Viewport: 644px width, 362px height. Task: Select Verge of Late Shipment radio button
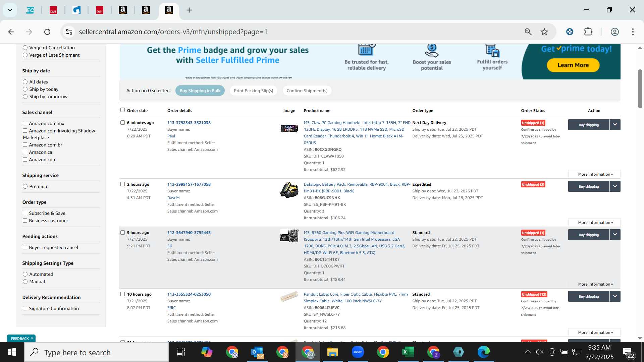[25, 55]
